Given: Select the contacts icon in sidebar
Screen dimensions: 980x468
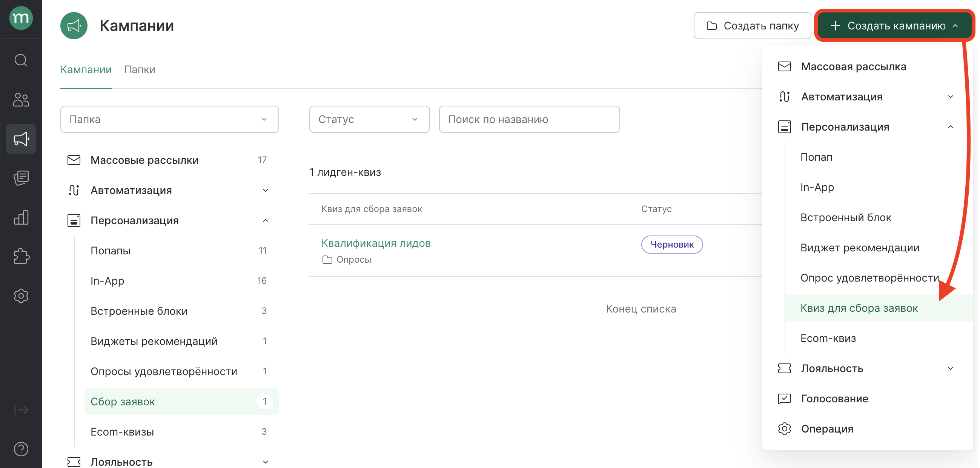Looking at the screenshot, I should click(21, 100).
